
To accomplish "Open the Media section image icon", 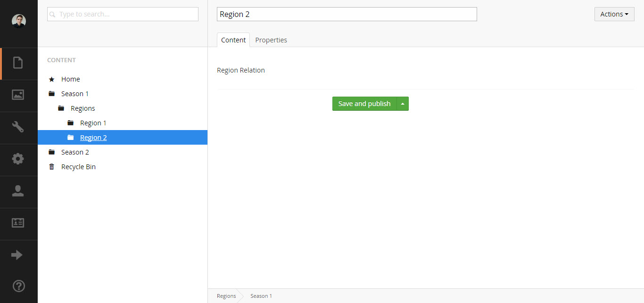I will 18,95.
